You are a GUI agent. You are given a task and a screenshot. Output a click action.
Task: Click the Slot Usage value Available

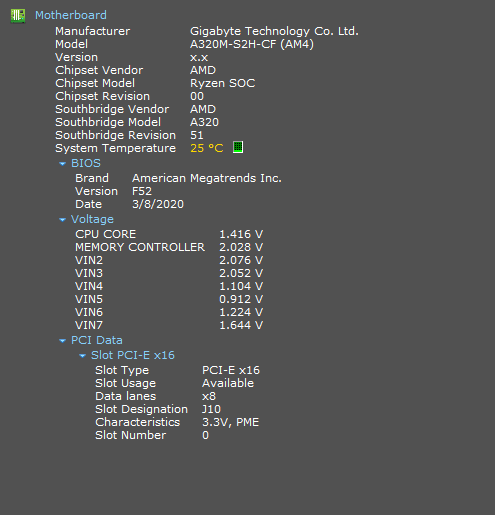(228, 383)
